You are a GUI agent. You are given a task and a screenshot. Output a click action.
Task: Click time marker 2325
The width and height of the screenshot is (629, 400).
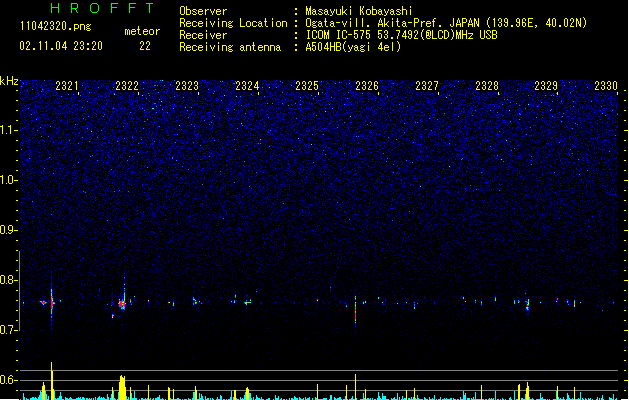[x=306, y=86]
